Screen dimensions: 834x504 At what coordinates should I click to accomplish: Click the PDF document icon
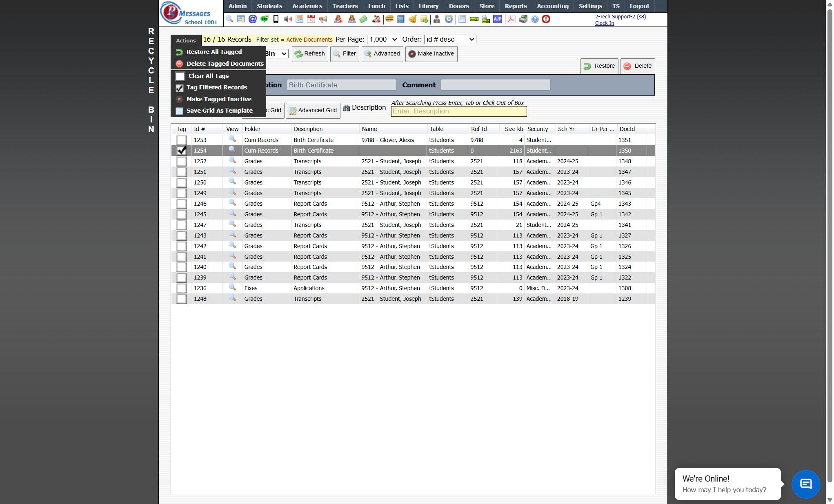tap(511, 19)
